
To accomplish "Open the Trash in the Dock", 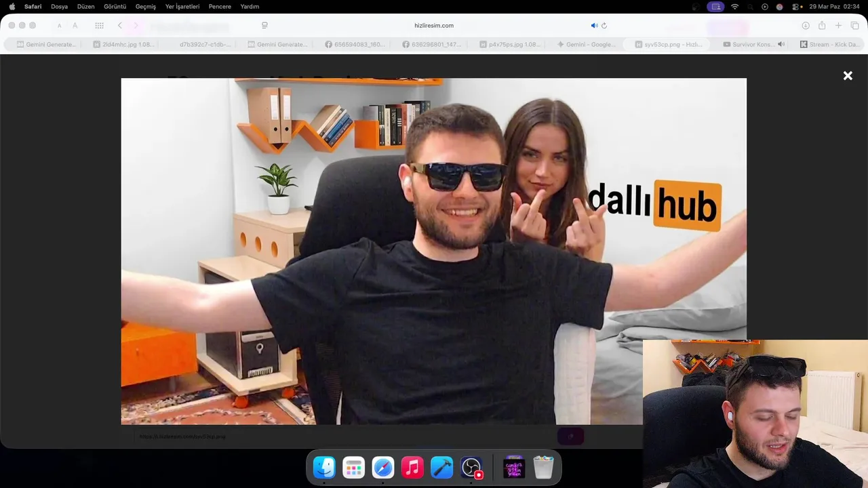I will (543, 468).
